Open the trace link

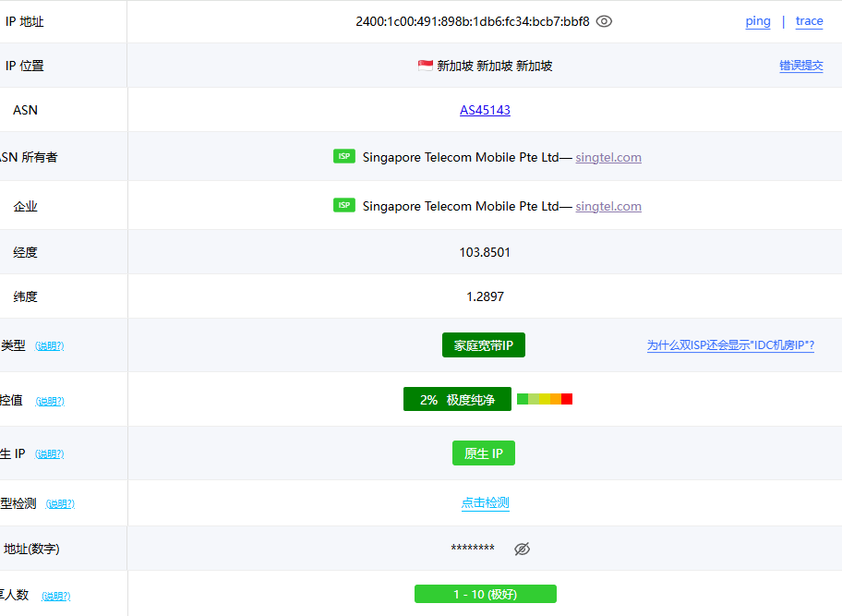click(809, 21)
